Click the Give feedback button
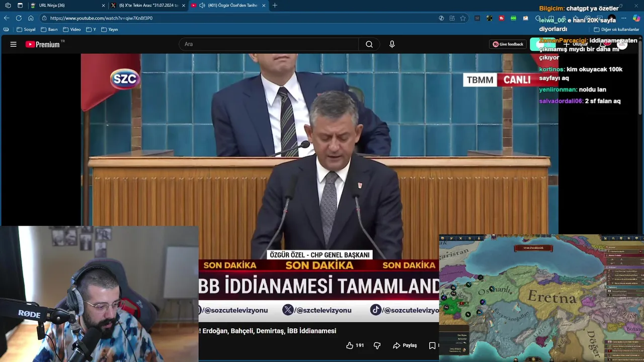The width and height of the screenshot is (644, 362). tap(508, 44)
